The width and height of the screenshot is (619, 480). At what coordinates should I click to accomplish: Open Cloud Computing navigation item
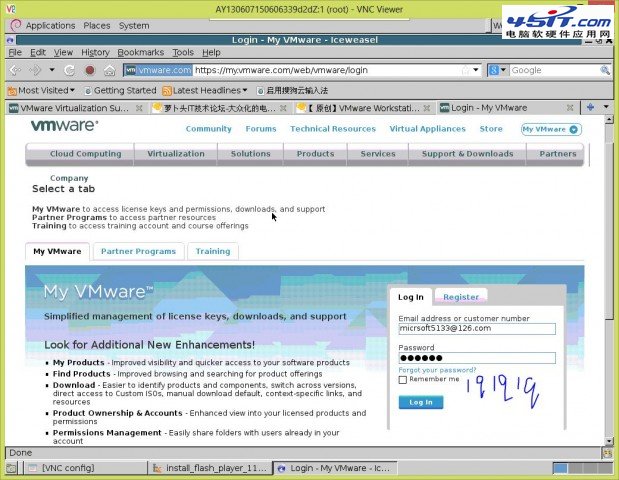(86, 154)
